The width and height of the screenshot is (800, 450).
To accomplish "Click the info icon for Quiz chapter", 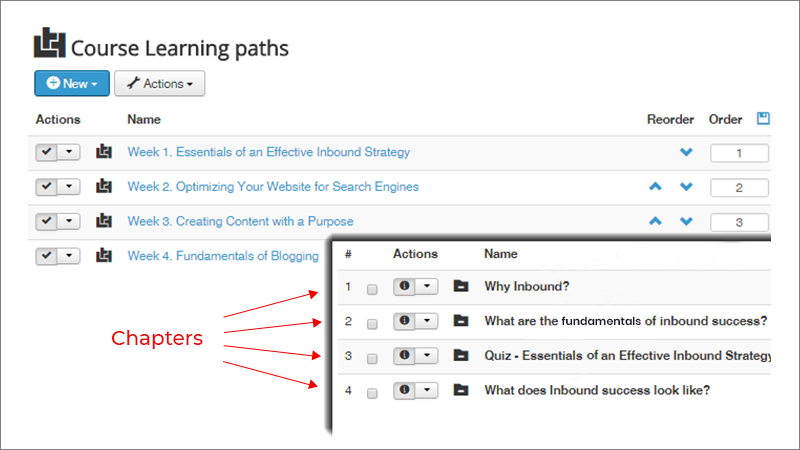I will (404, 356).
